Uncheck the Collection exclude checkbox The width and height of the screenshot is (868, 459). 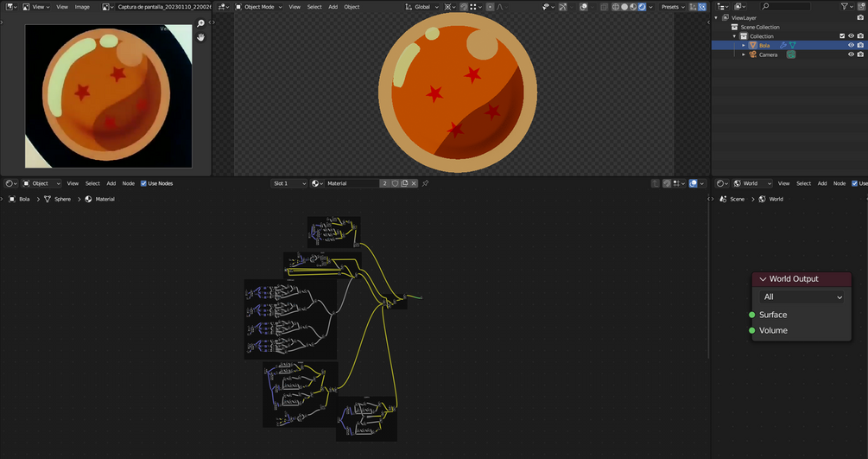[842, 36]
